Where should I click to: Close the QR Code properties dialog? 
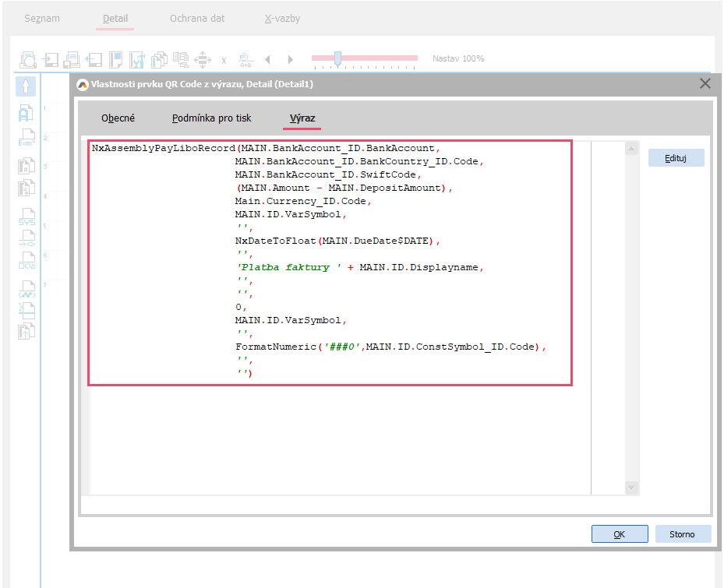pyautogui.click(x=705, y=83)
